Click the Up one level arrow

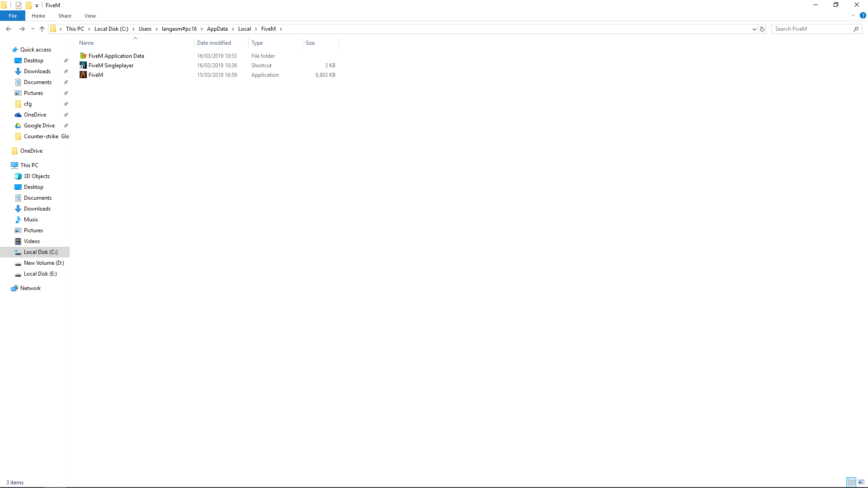(42, 29)
